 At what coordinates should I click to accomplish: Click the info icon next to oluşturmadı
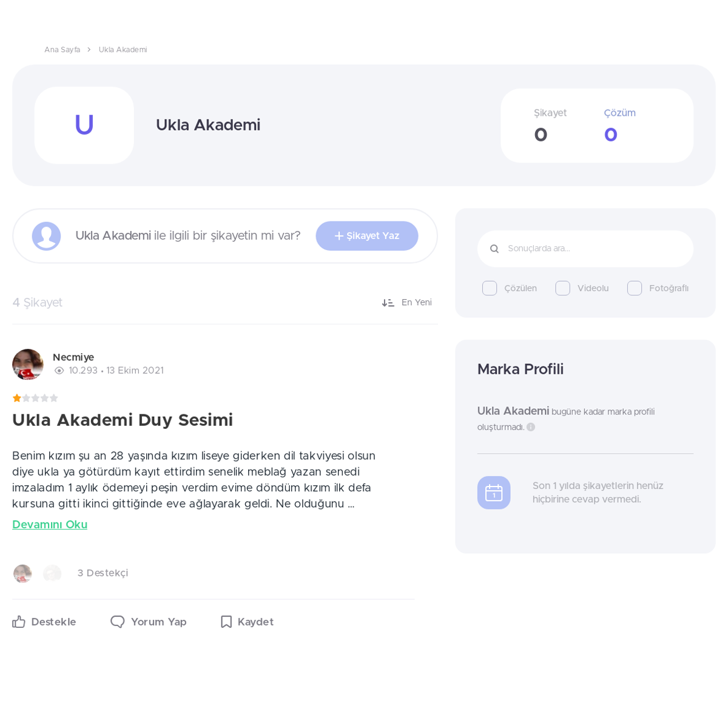coord(531,427)
